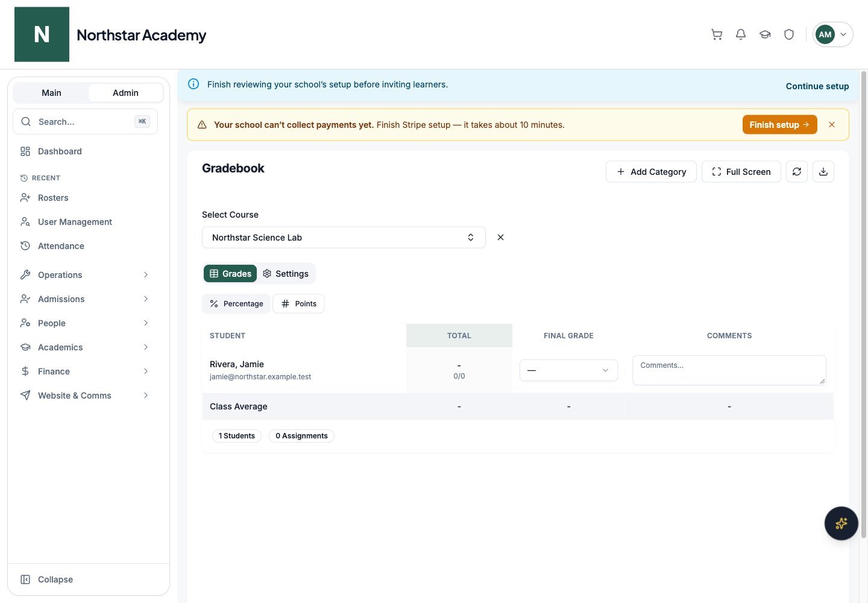The width and height of the screenshot is (868, 603).
Task: Click Finish setup button
Action: click(779, 125)
